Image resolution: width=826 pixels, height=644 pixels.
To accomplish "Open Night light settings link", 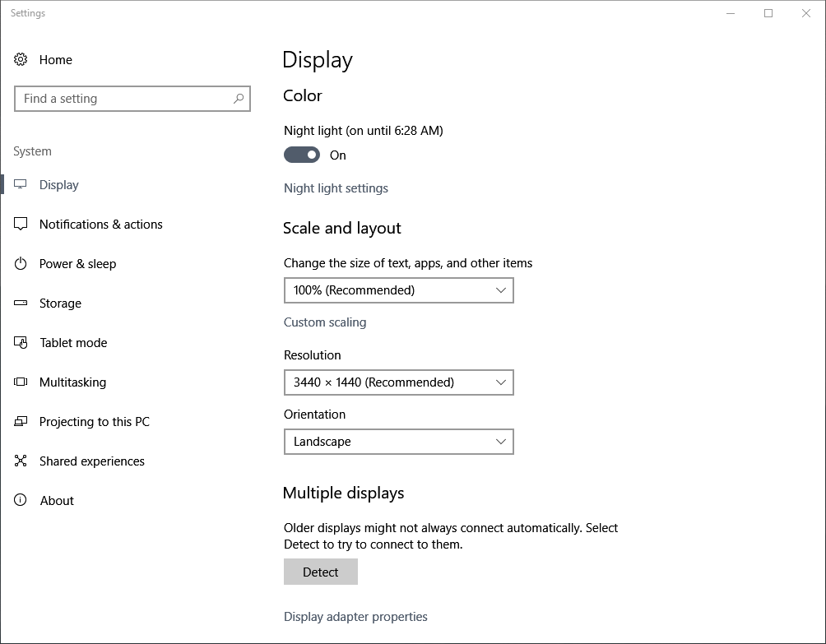I will coord(336,188).
